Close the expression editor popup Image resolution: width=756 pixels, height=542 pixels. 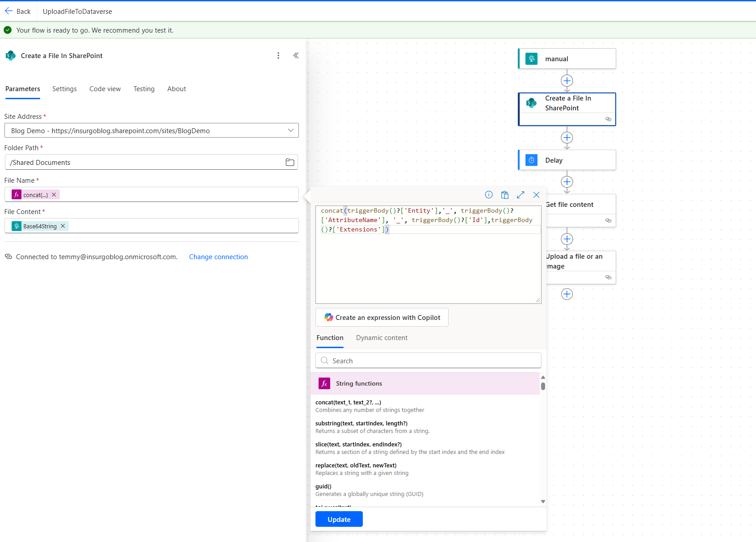[537, 194]
